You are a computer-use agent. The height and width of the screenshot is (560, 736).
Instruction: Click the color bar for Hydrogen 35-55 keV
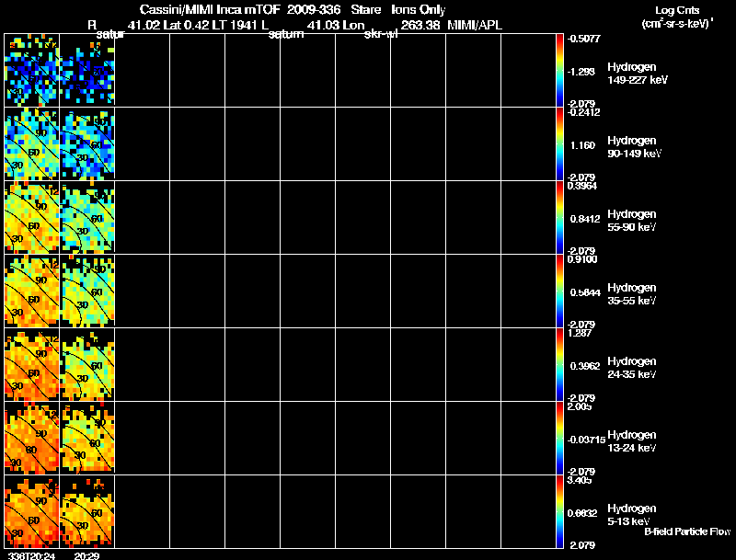point(559,291)
